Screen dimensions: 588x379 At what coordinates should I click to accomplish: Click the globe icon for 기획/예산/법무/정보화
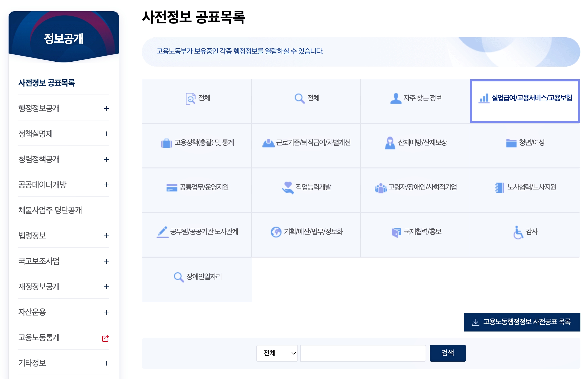(276, 232)
